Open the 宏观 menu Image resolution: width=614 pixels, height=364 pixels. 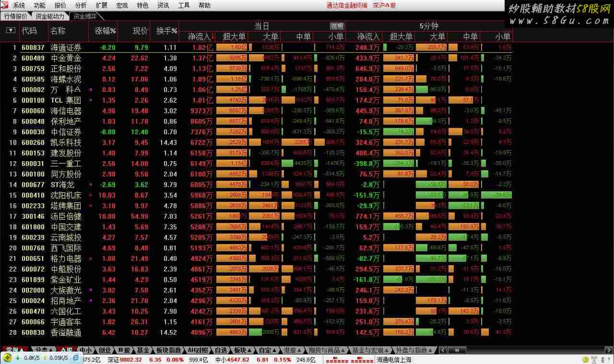coord(122,5)
